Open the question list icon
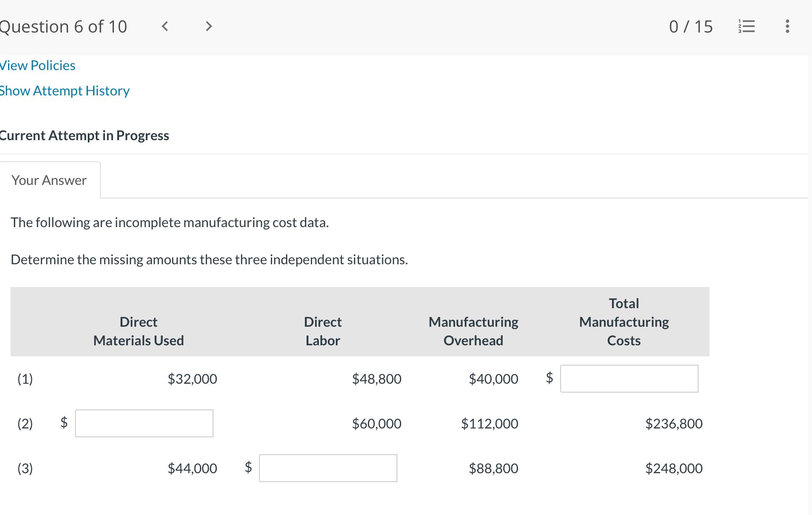 point(747,27)
